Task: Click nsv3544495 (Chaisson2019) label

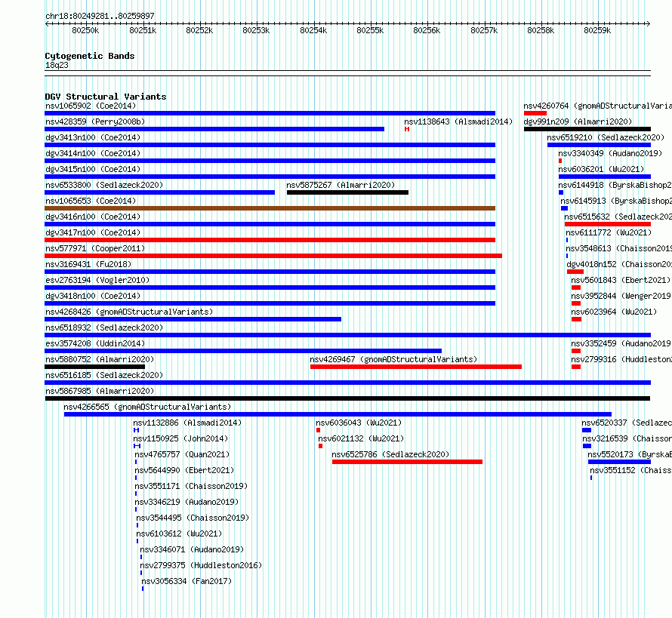Action: [193, 518]
